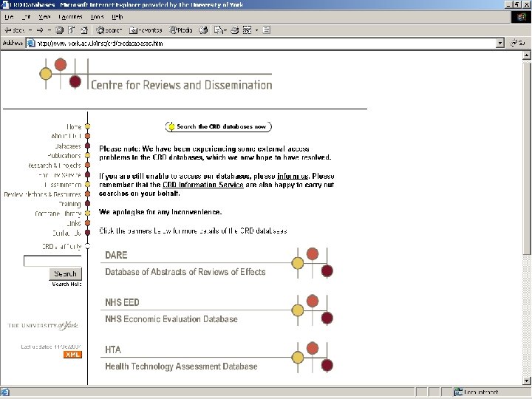Open About CRD in sidebar navigation
The image size is (532, 399).
pyautogui.click(x=66, y=136)
